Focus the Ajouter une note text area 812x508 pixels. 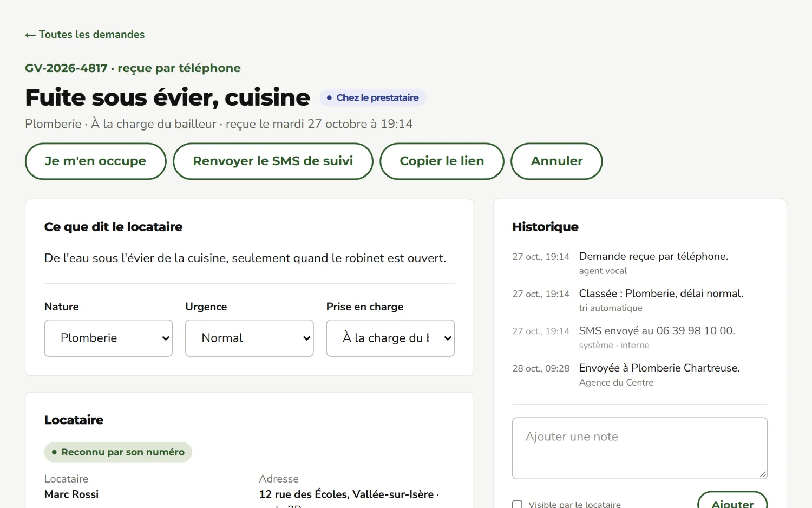tap(640, 448)
